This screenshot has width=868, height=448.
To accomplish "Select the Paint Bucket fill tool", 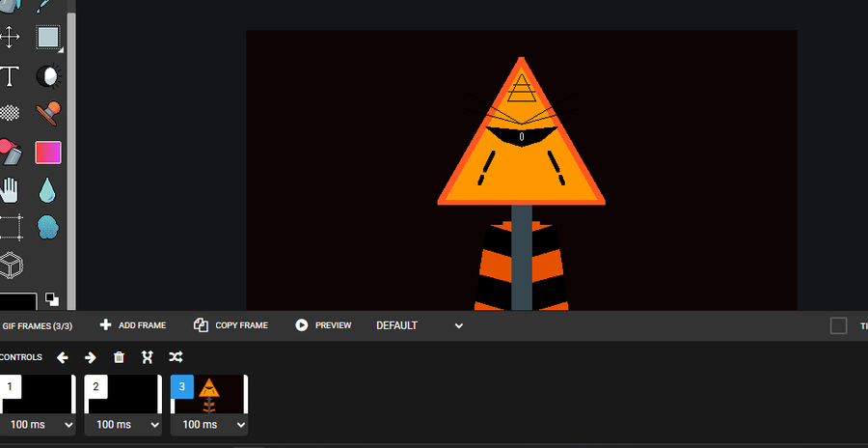I will click(10, 152).
